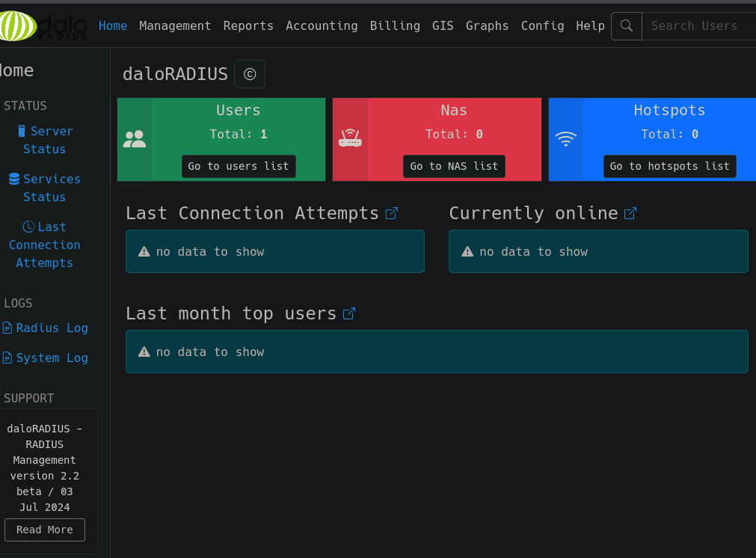The width and height of the screenshot is (756, 558).
Task: Open Server Status sidebar link
Action: 45,140
